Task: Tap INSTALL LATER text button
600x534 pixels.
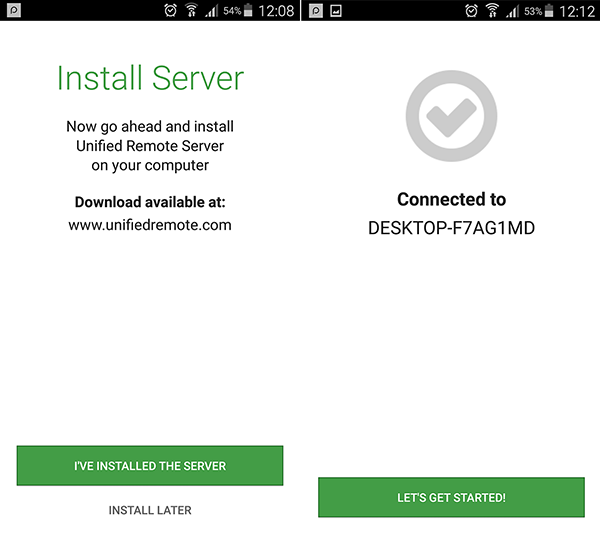Action: [150, 510]
